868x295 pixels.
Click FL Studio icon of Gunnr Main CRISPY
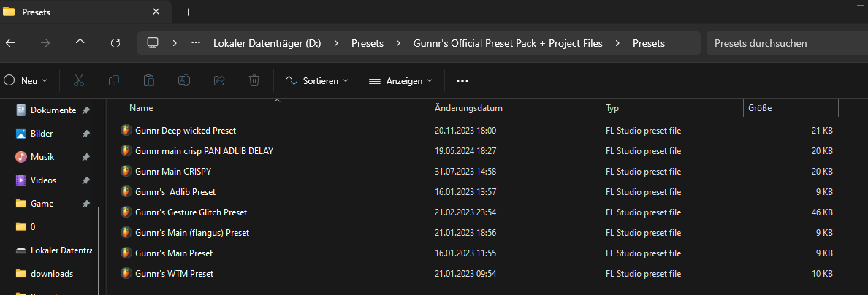[x=126, y=171]
